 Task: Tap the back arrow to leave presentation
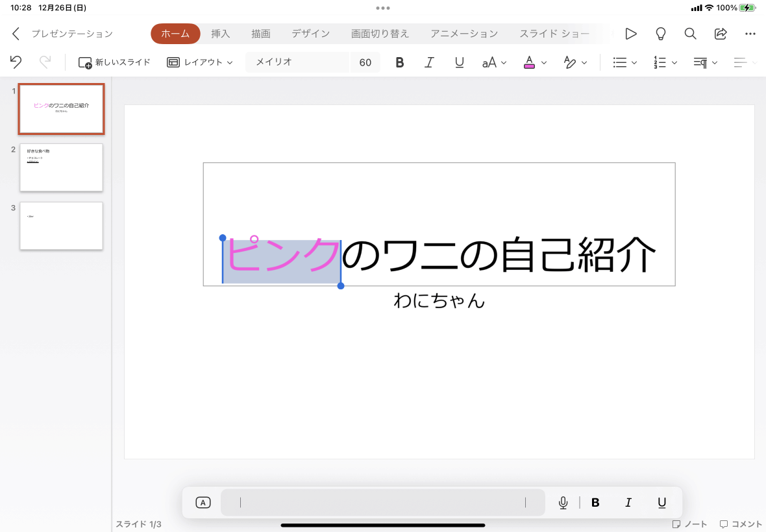pyautogui.click(x=16, y=34)
